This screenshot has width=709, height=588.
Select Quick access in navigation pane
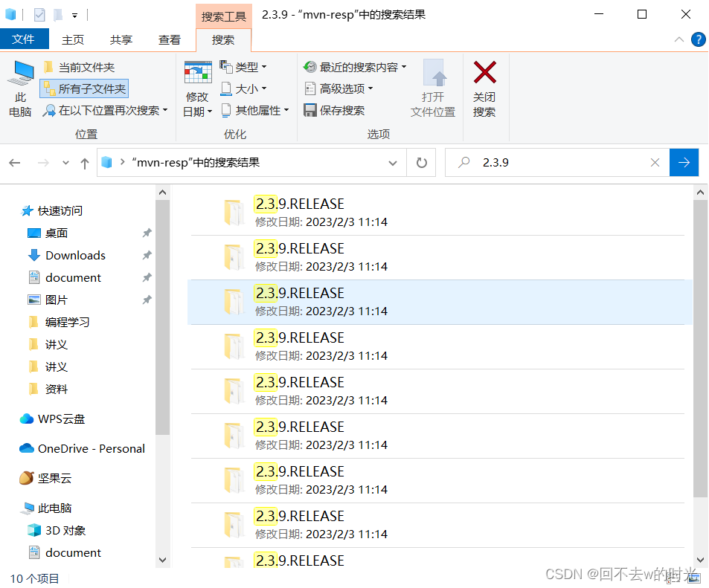click(53, 210)
